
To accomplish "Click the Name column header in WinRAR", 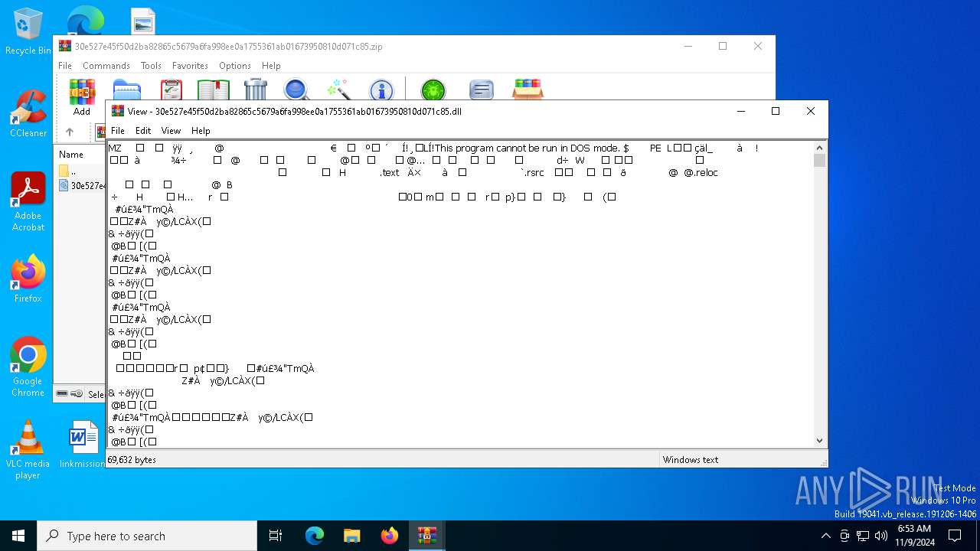I will click(71, 154).
